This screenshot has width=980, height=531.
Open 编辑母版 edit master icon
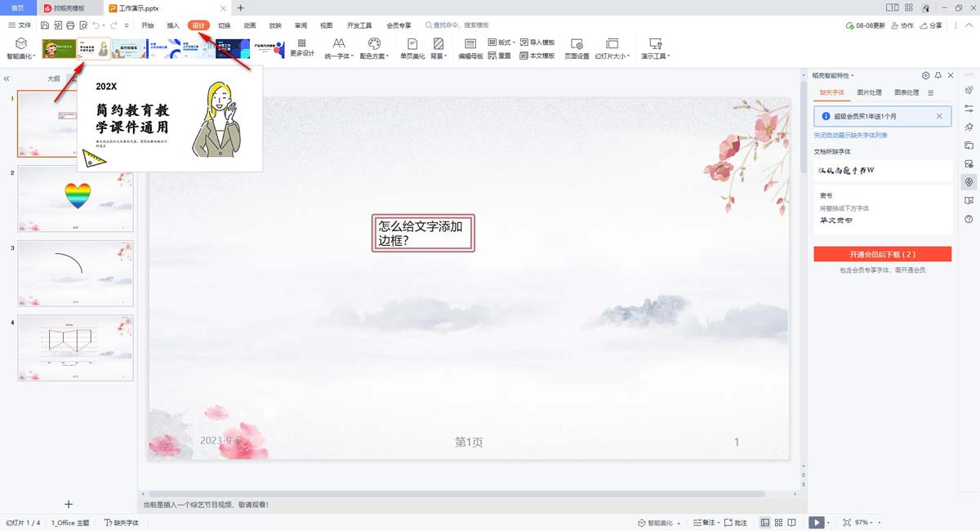[x=470, y=48]
